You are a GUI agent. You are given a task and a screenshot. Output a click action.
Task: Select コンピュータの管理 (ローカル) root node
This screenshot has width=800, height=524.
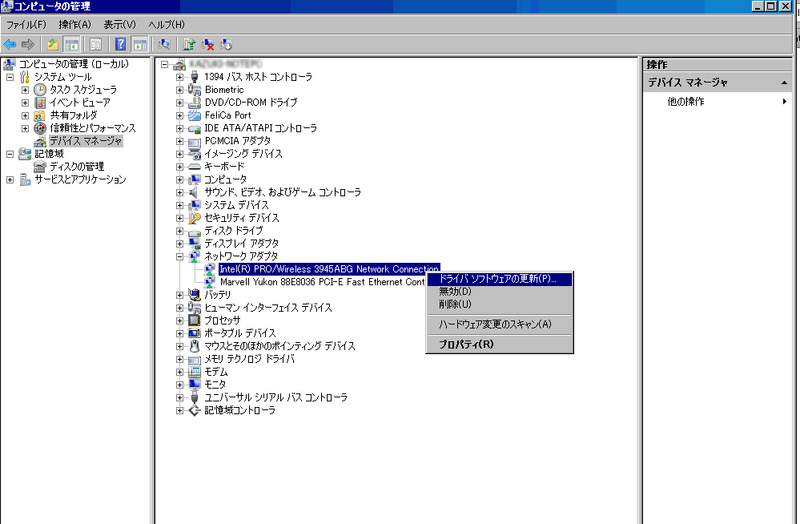(74, 64)
